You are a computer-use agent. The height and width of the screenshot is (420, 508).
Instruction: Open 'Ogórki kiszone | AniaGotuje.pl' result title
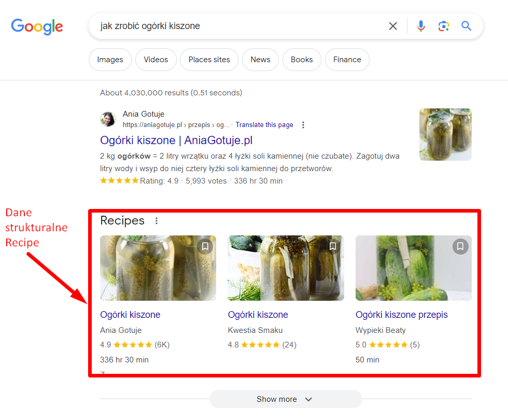coord(176,141)
